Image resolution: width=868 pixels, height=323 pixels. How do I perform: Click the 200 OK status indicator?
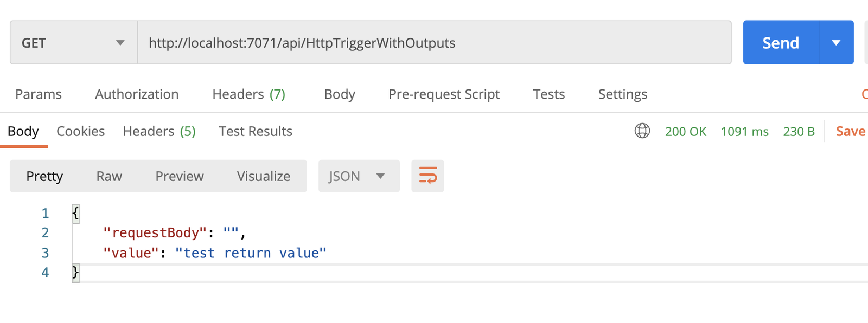(686, 131)
